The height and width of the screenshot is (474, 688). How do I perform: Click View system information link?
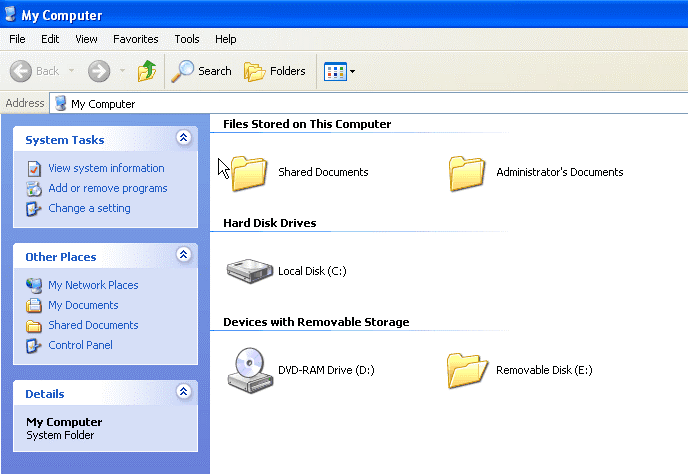tap(106, 168)
